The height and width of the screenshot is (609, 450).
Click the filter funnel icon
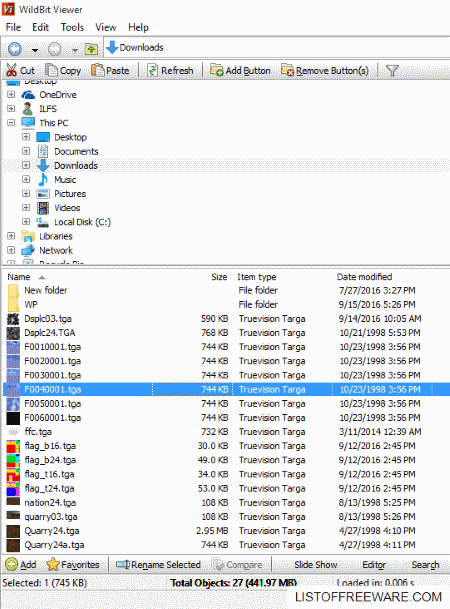pyautogui.click(x=392, y=70)
